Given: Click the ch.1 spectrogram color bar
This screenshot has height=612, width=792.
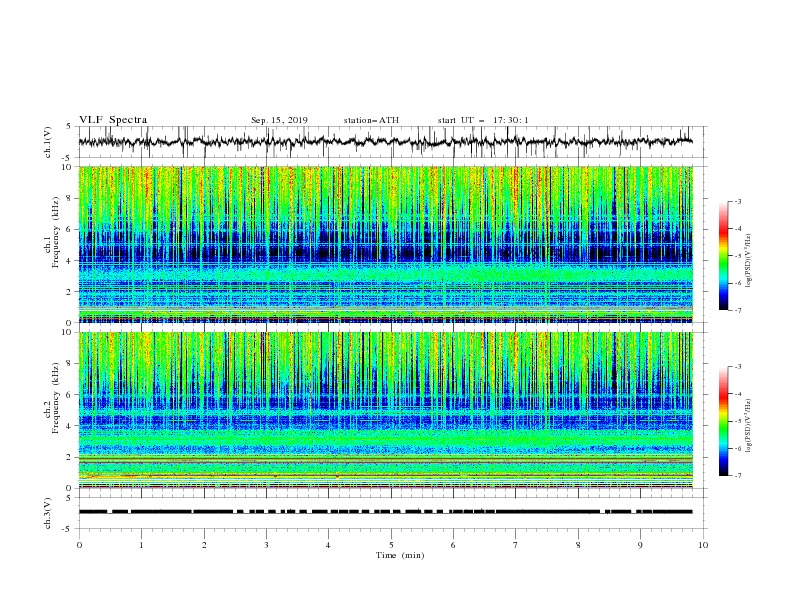Looking at the screenshot, I should pos(723,256).
